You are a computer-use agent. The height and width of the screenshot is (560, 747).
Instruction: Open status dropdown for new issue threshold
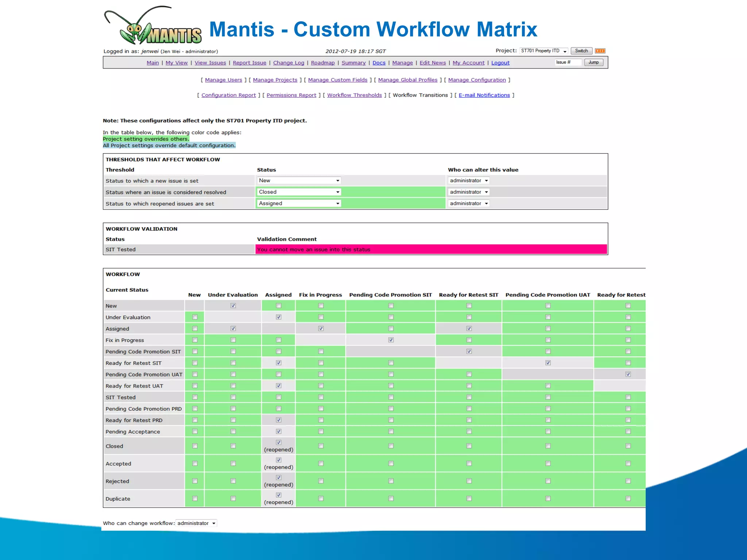(299, 180)
